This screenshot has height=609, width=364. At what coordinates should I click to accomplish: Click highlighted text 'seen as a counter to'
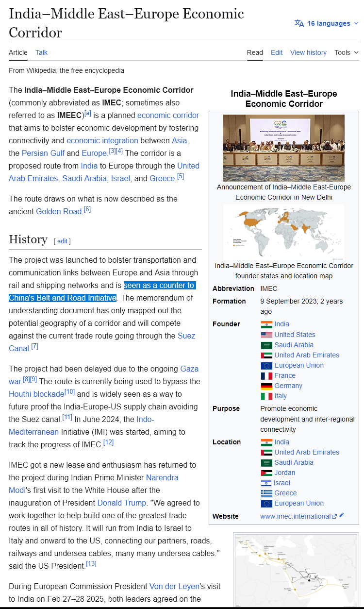click(x=159, y=285)
